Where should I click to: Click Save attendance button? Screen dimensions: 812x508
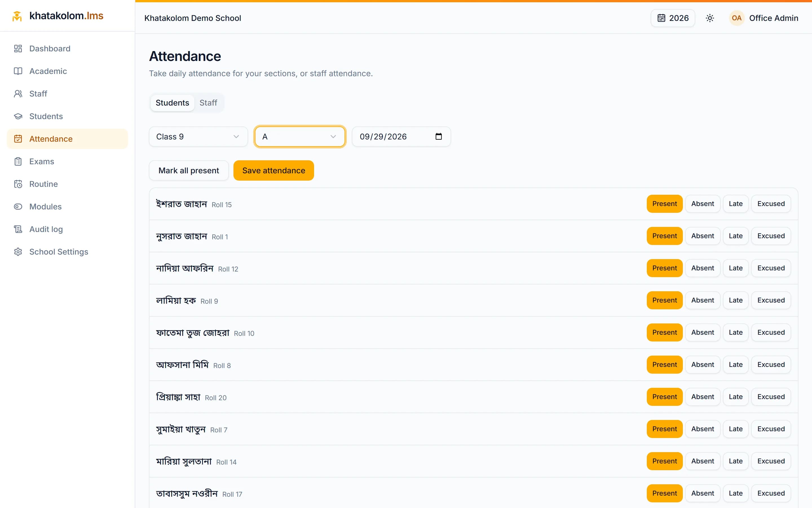tap(273, 171)
